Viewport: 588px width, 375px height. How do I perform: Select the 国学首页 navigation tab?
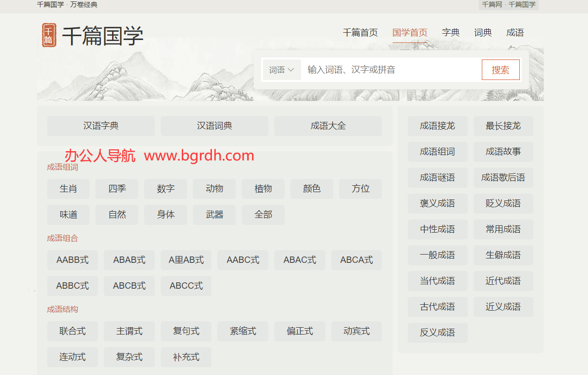(x=410, y=33)
